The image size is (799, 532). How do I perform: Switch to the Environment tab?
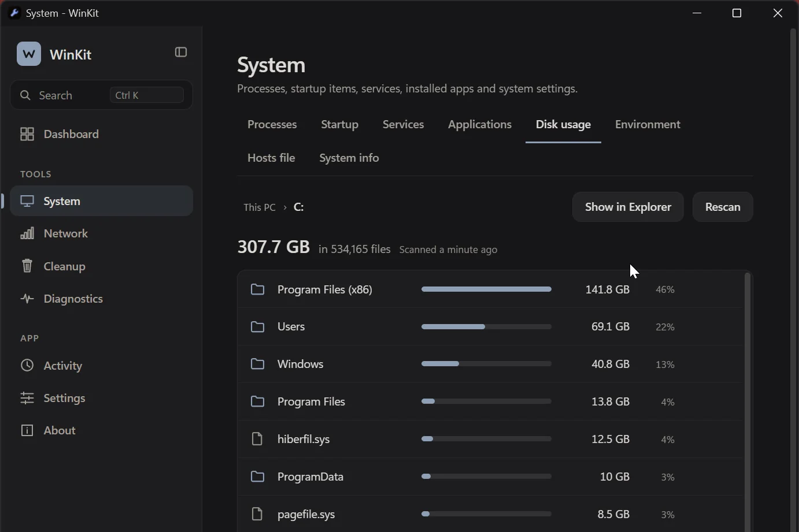tap(648, 125)
